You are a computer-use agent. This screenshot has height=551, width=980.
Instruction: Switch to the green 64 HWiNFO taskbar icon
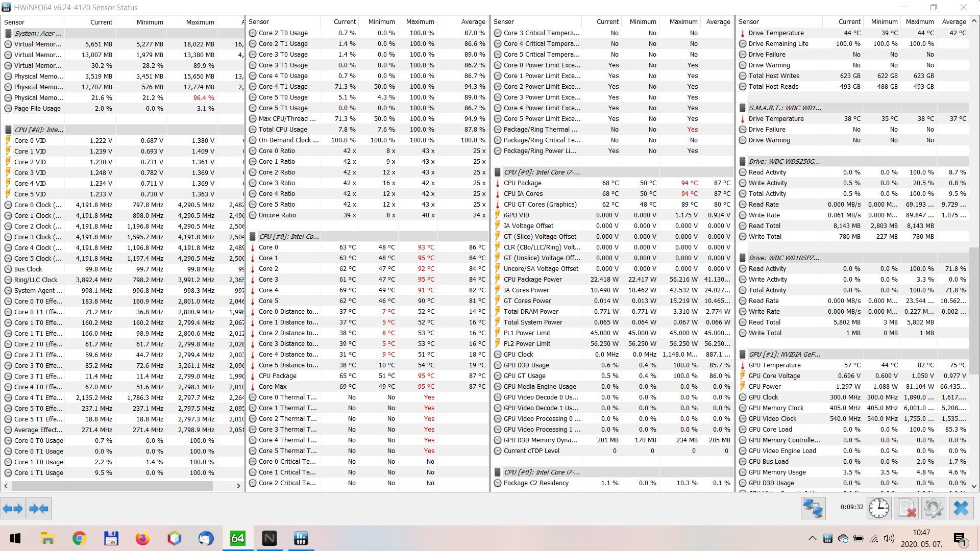(x=237, y=538)
